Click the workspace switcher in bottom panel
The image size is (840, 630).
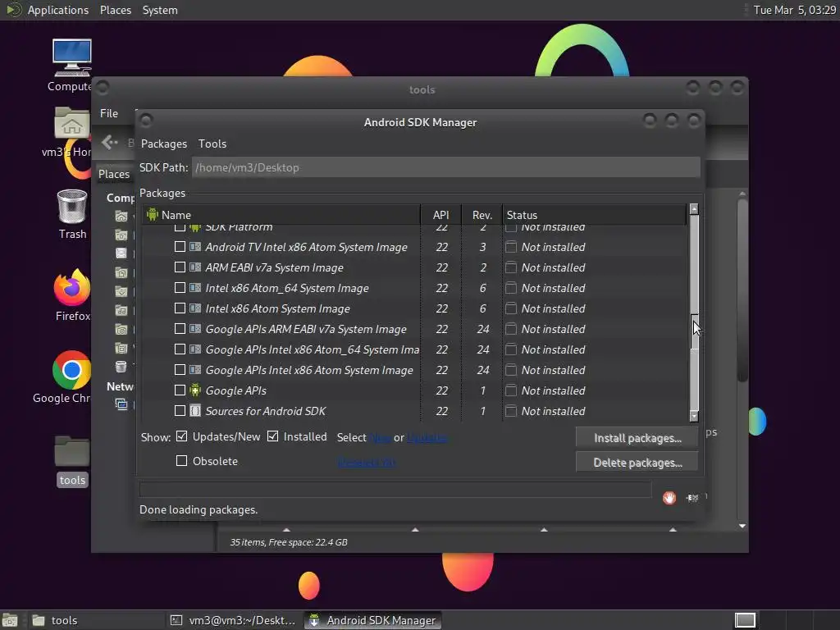[745, 620]
